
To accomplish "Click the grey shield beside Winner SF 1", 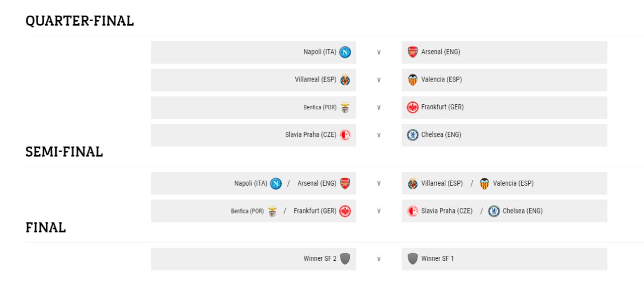I will pyautogui.click(x=413, y=259).
